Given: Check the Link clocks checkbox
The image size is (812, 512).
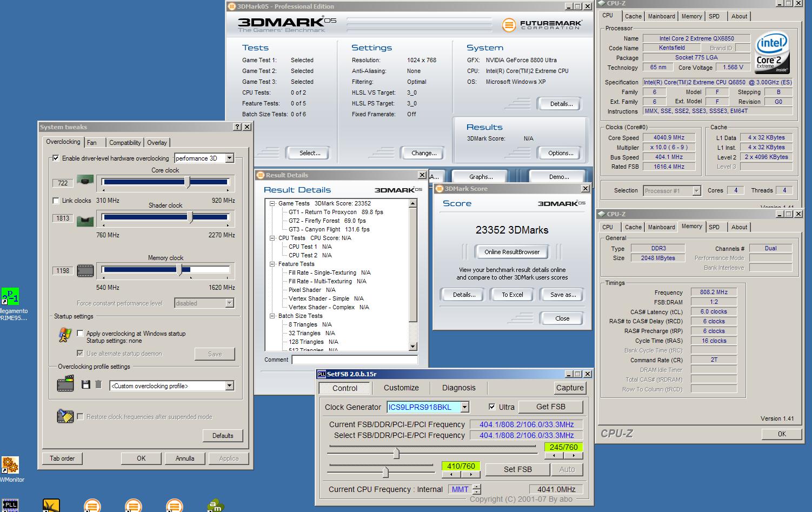Looking at the screenshot, I should pos(56,201).
